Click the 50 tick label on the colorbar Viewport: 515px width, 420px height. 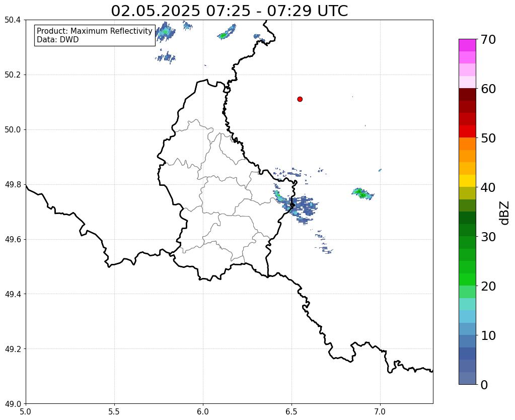[488, 138]
